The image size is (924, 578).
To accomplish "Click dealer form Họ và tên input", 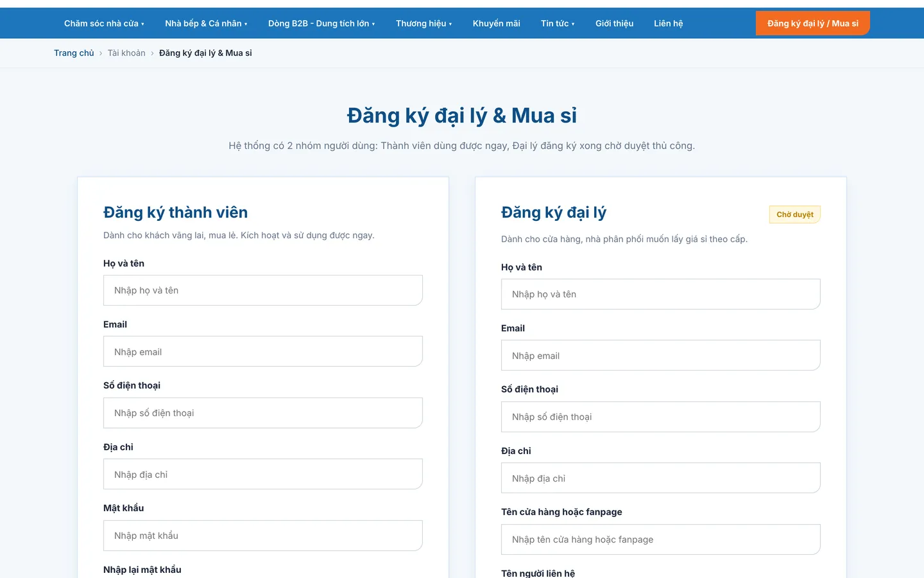I will point(661,294).
